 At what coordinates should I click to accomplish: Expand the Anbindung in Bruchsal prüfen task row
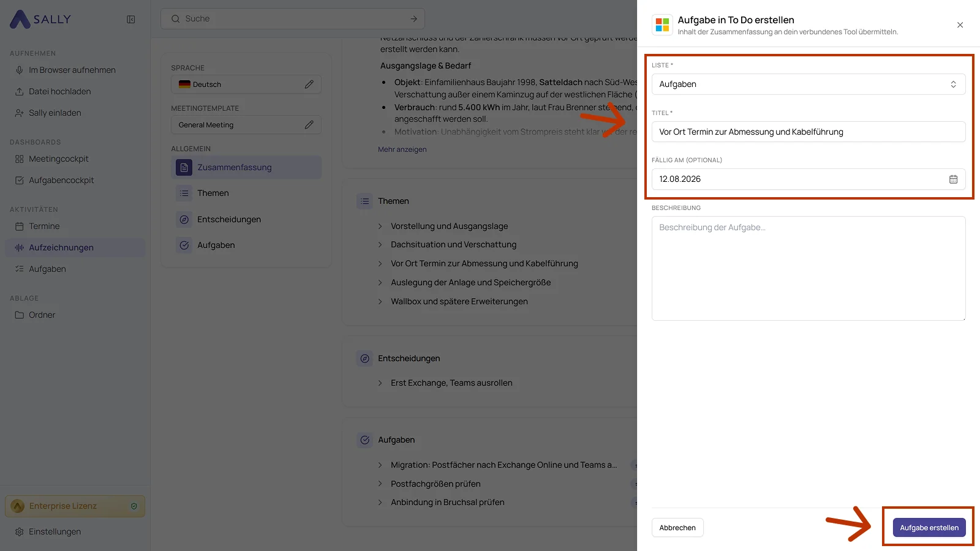[x=380, y=503]
